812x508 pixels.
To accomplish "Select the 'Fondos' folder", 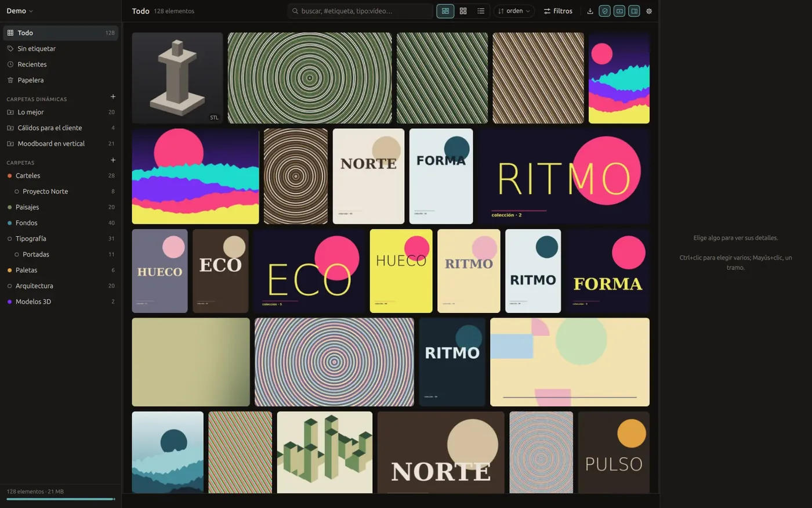I will [x=60, y=223].
